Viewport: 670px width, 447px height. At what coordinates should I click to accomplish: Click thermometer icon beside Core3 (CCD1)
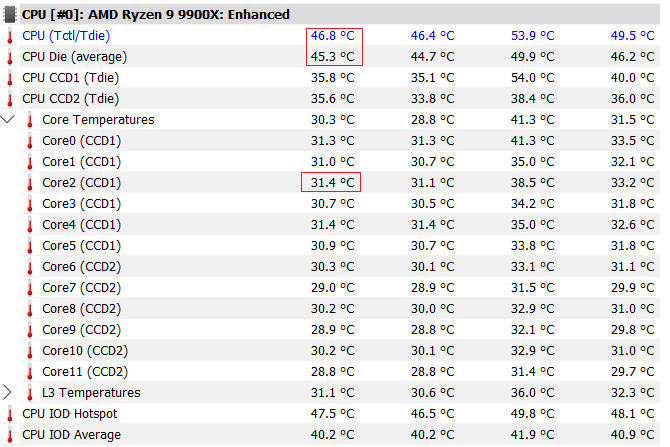30,203
